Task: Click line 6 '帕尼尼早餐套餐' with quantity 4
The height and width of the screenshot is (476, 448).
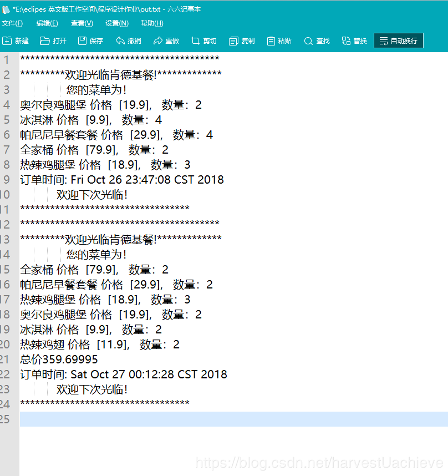Action: [116, 135]
